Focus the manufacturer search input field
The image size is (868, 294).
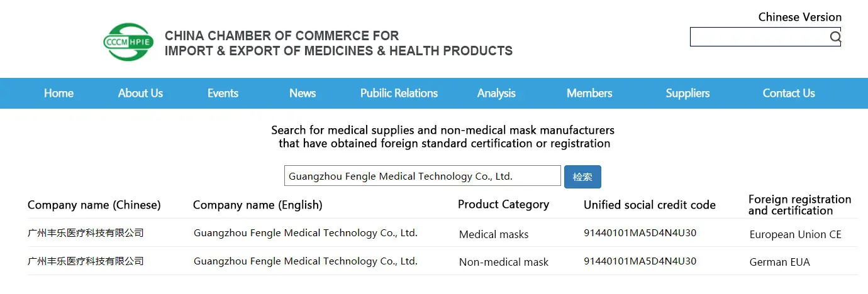click(x=422, y=177)
